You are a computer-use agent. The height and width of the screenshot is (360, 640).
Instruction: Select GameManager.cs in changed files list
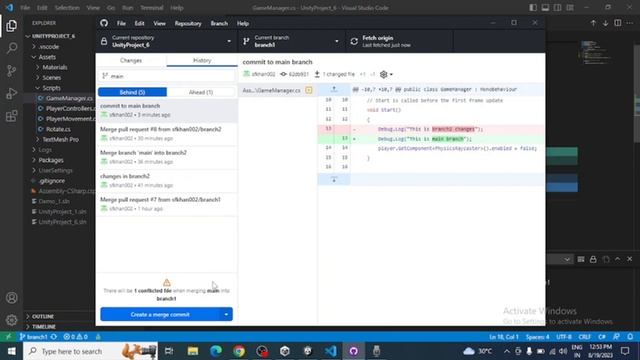click(x=278, y=90)
